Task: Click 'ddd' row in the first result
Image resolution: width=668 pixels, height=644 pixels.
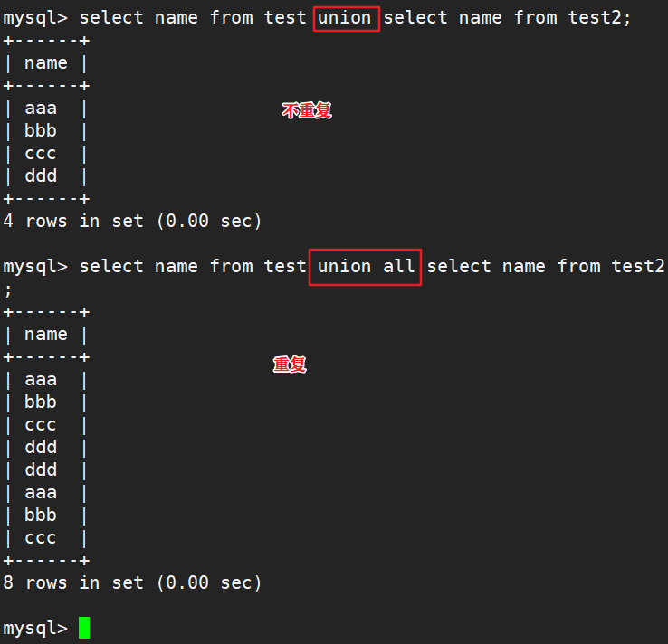Action: tap(41, 175)
